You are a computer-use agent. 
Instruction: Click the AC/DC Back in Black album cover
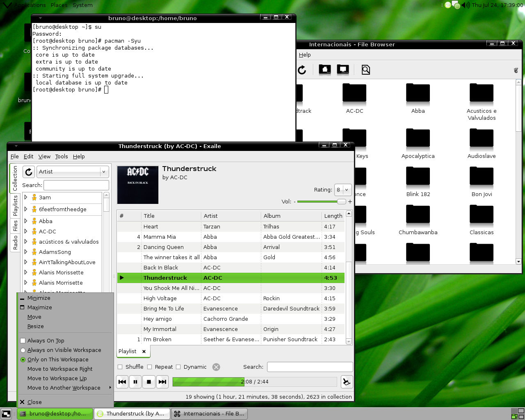point(138,185)
